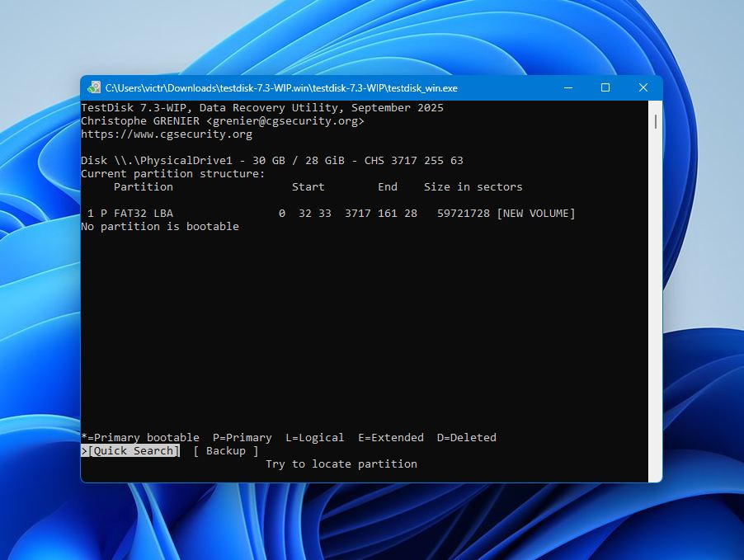Click the 'End' column header
Screen dimensions: 744x560
pos(387,187)
